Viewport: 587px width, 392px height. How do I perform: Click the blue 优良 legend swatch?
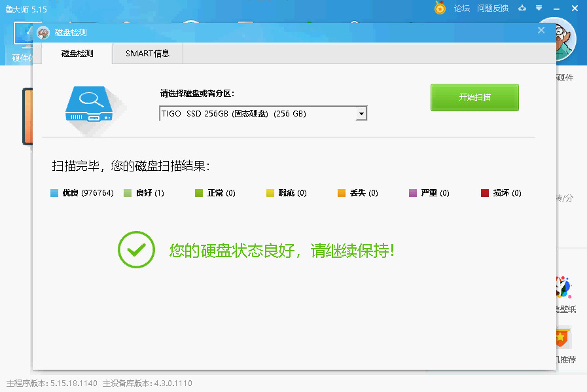pos(54,192)
